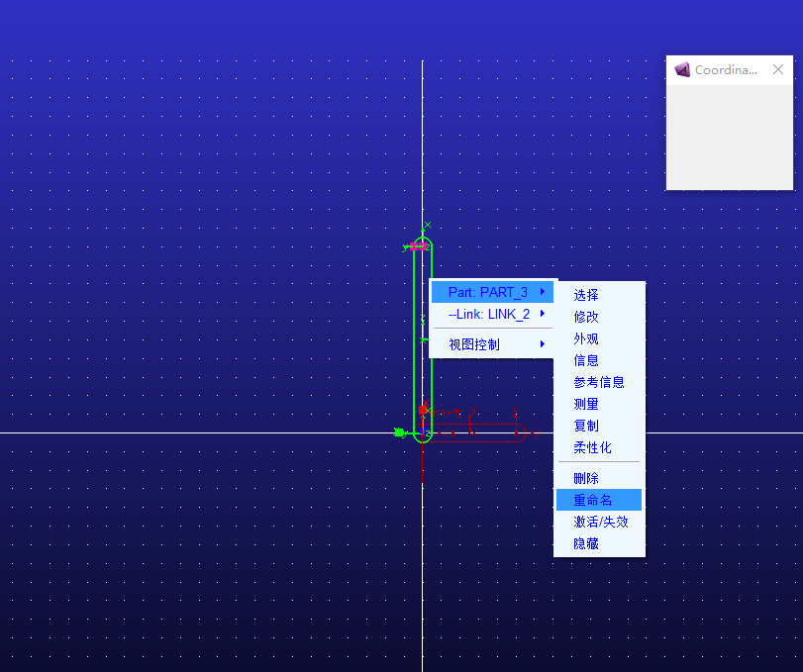Open 参考信息 for PART_3

click(x=598, y=382)
